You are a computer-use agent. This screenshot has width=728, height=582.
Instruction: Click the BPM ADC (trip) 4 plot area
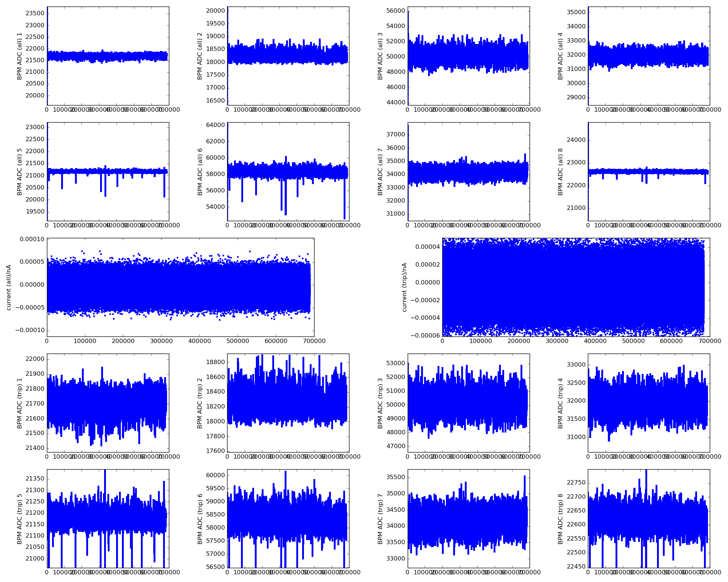tap(649, 403)
